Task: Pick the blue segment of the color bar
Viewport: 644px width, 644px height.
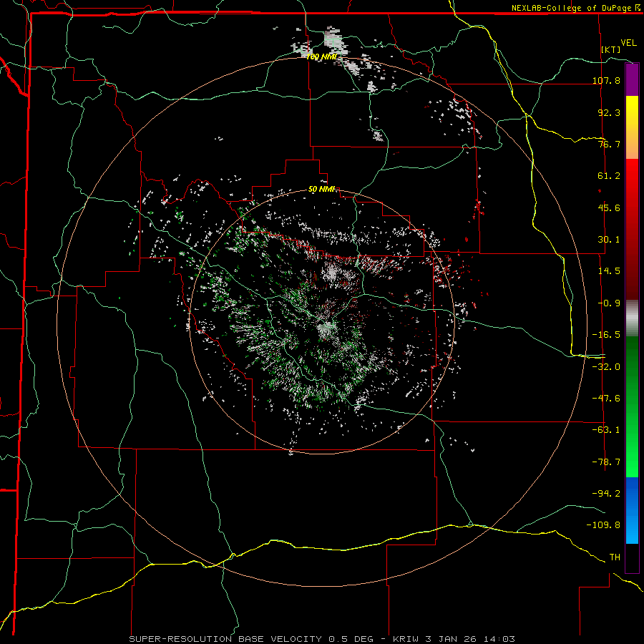Action: (632, 510)
